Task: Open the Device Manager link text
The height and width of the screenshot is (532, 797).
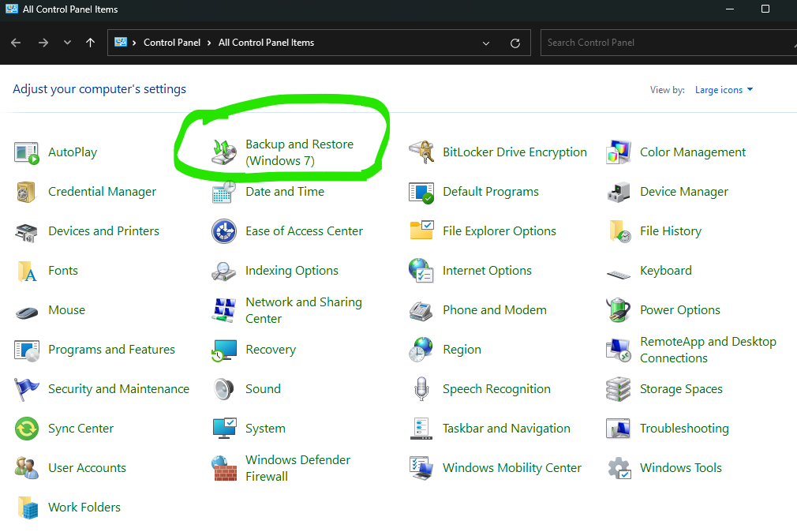Action: [684, 192]
